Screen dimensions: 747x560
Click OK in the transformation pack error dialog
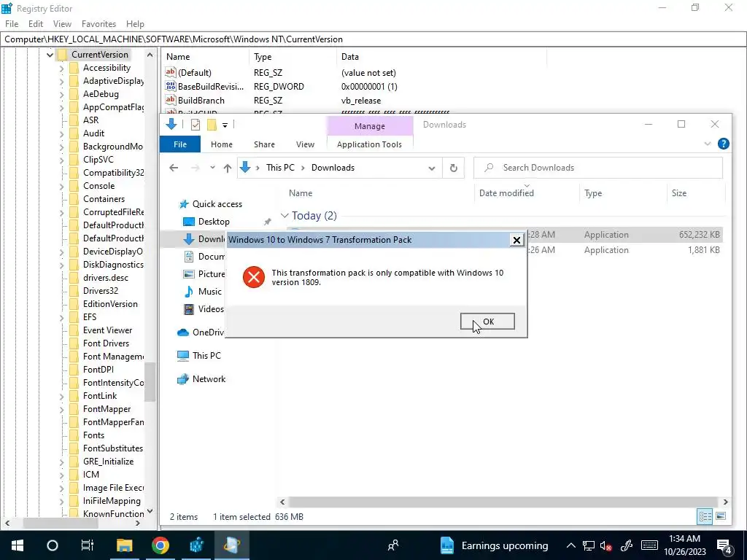[x=487, y=322]
